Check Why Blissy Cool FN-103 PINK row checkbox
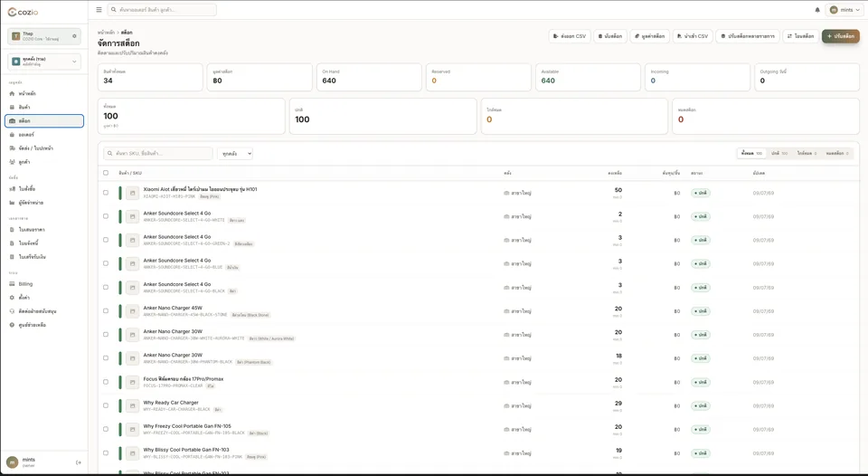Screen dimensions: 868x476 [106, 452]
